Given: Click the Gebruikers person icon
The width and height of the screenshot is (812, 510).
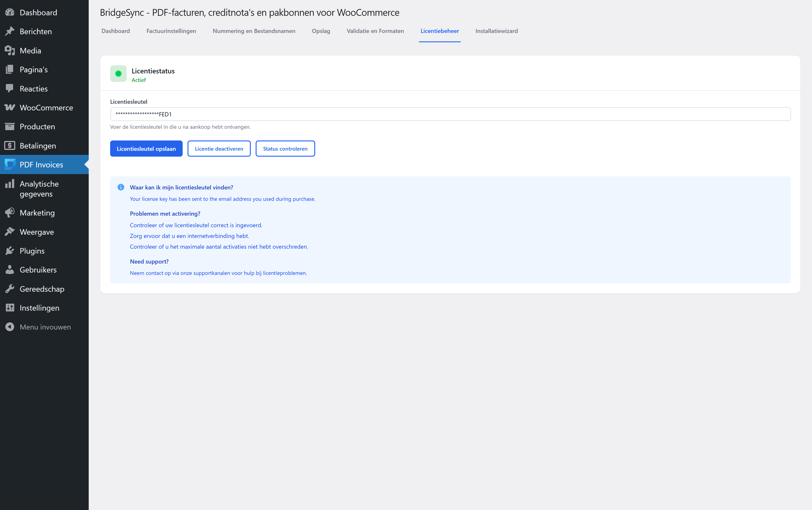Looking at the screenshot, I should (x=10, y=270).
